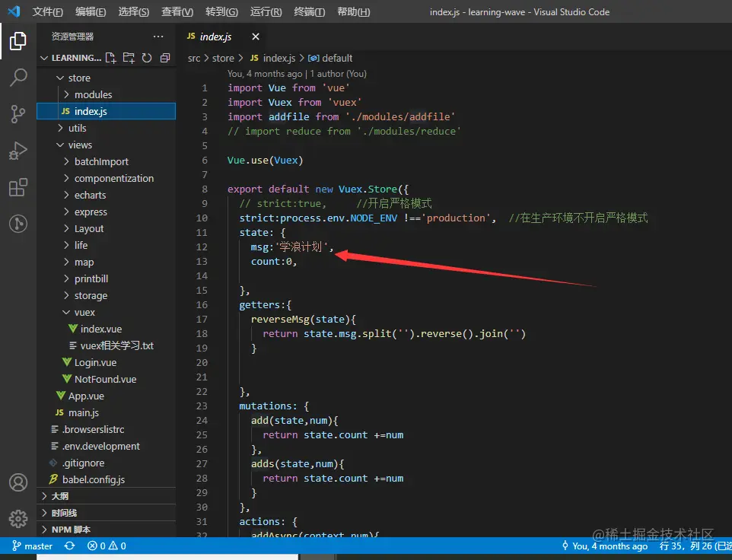
Task: Open .gitignore file
Action: click(106, 463)
